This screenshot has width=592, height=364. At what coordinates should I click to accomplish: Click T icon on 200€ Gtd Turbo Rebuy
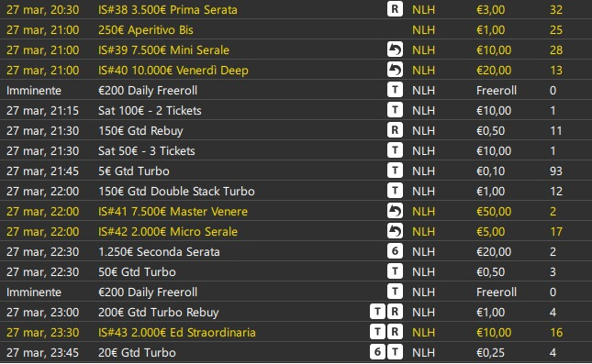pyautogui.click(x=377, y=312)
